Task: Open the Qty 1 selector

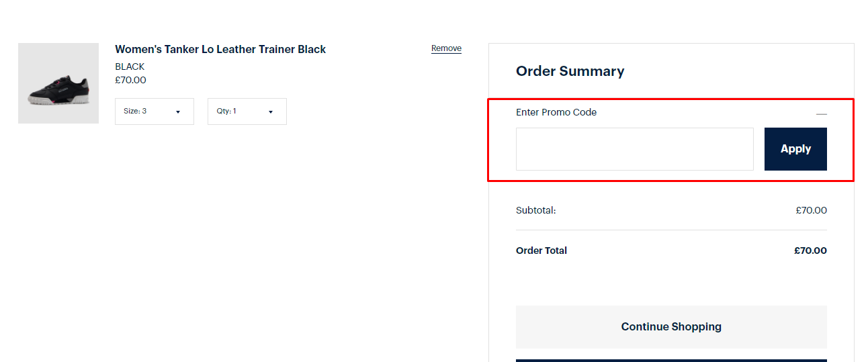Action: pyautogui.click(x=247, y=111)
